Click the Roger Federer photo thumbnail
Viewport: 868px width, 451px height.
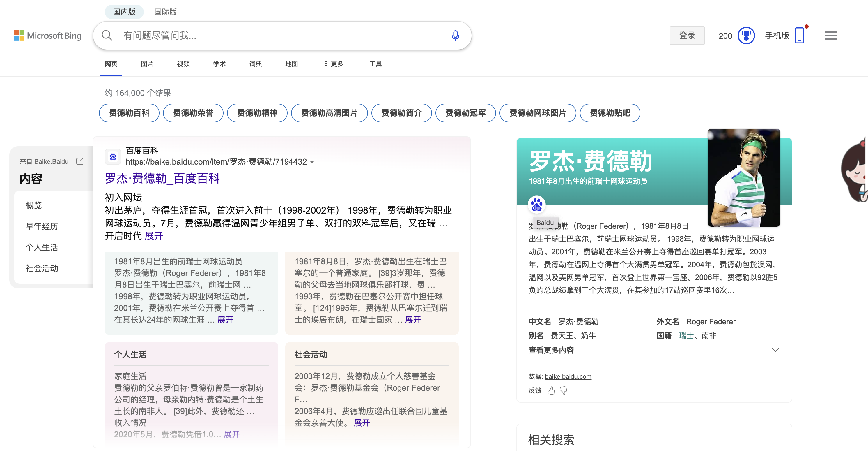[x=744, y=177]
